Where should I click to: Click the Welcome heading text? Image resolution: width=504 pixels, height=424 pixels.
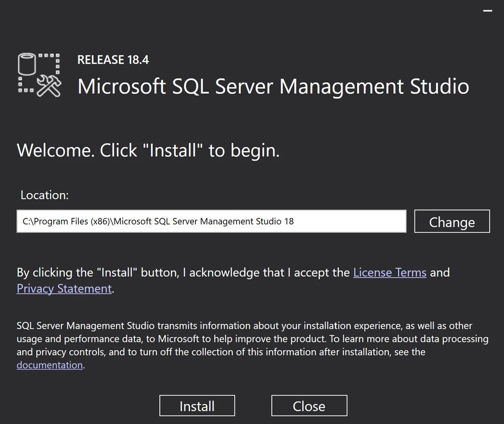click(148, 151)
